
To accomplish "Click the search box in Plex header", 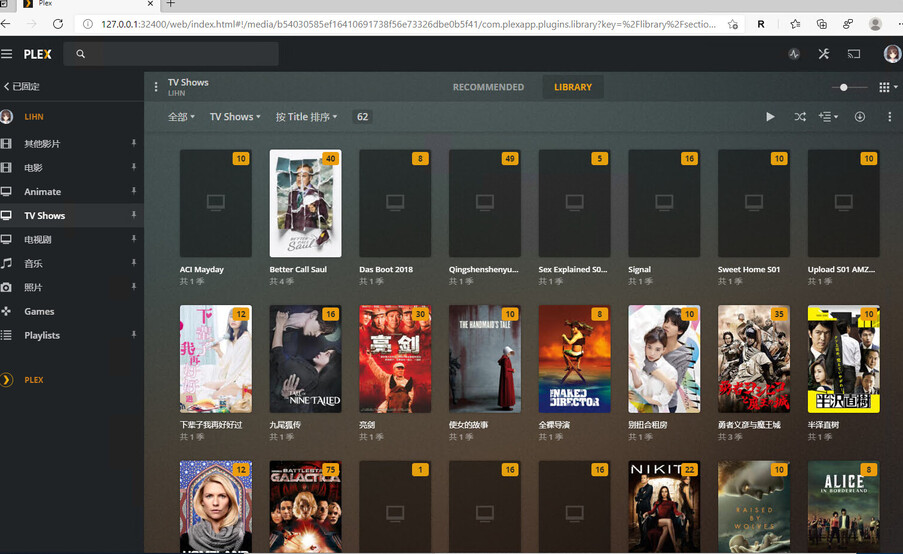I will tap(171, 54).
